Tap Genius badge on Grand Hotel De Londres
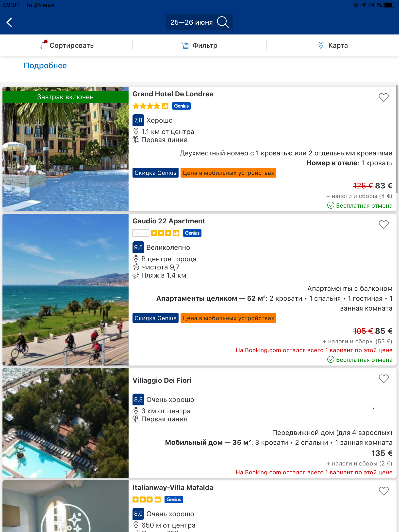The height and width of the screenshot is (532, 399). (181, 106)
